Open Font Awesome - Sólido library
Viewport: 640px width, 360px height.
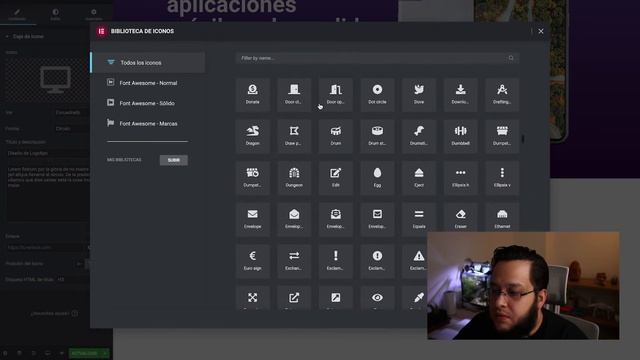[x=148, y=103]
